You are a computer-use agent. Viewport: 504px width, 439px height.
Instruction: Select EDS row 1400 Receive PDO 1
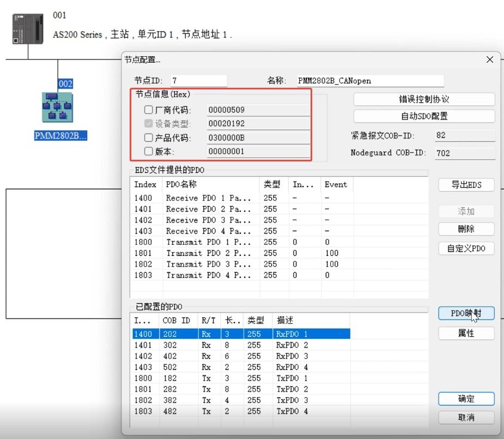(x=279, y=198)
